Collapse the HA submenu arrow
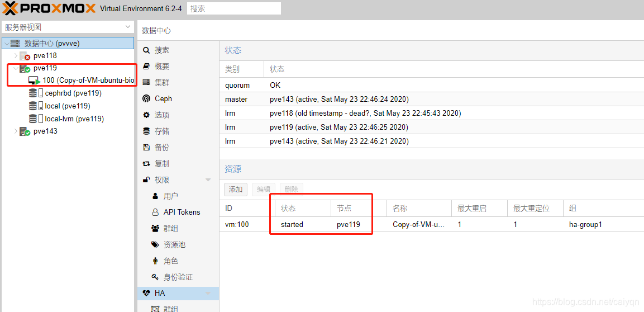Screen dimensions: 644x312 pyautogui.click(x=208, y=293)
